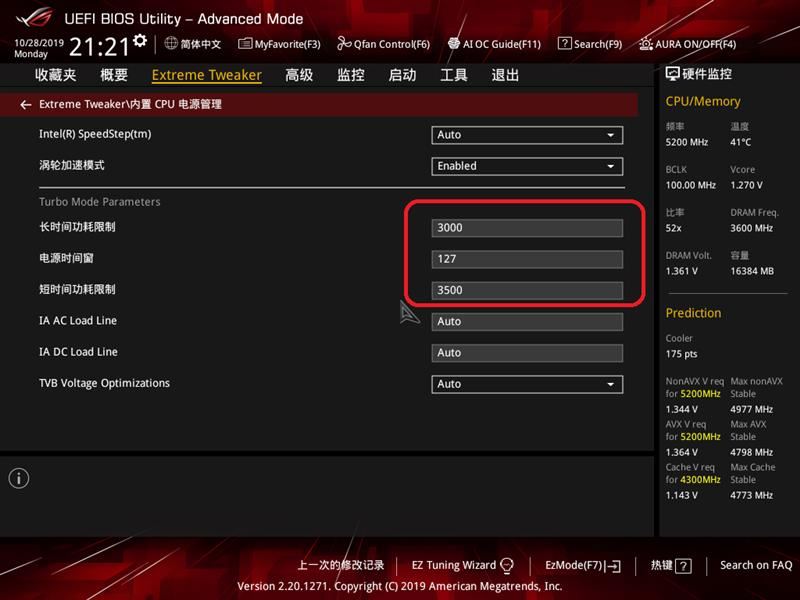Click the 175 pts cooler score
This screenshot has width=800, height=600.
click(681, 354)
